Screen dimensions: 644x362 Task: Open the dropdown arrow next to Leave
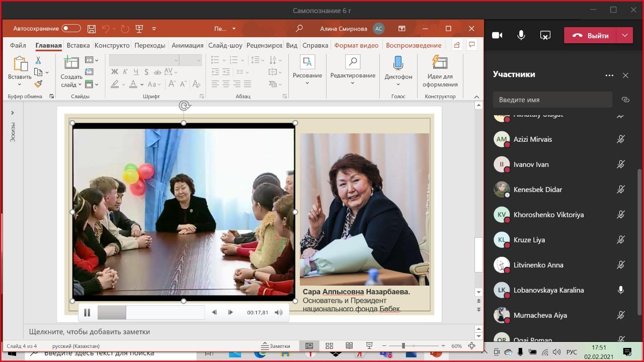pyautogui.click(x=624, y=35)
